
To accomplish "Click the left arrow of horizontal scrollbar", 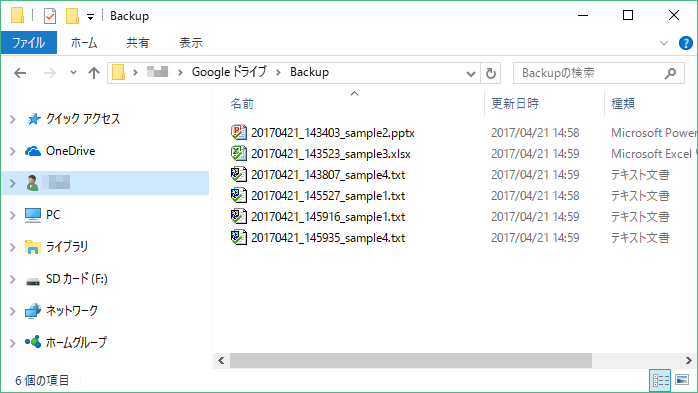I will click(221, 361).
